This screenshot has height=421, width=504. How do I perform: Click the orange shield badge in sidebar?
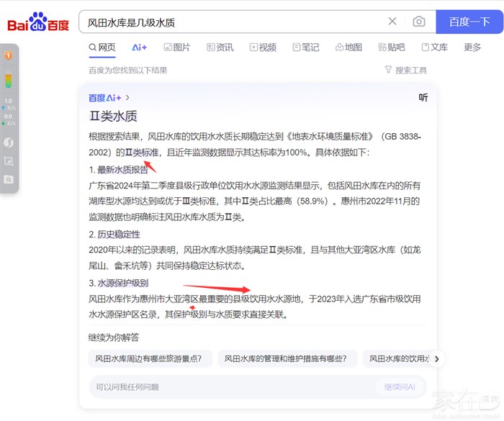(9, 55)
